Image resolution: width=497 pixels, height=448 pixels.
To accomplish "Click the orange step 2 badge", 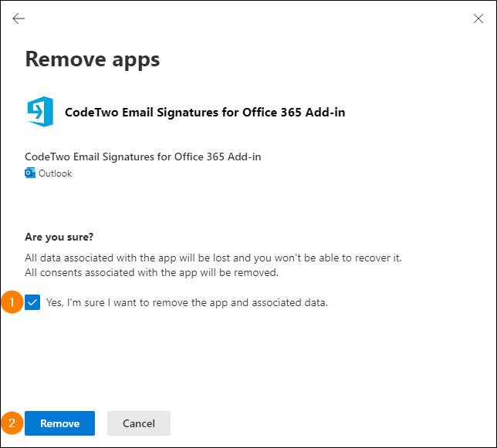I will (12, 423).
